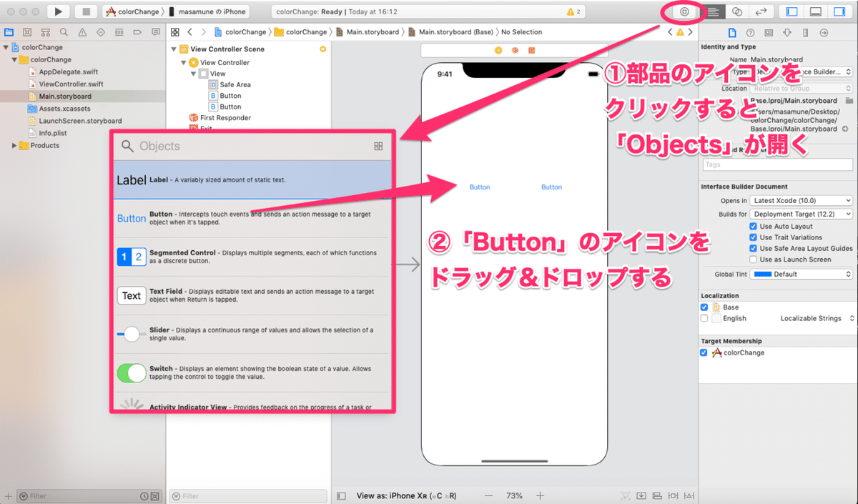Run the colorChange app with the play button
The width and height of the screenshot is (858, 504).
(x=59, y=11)
